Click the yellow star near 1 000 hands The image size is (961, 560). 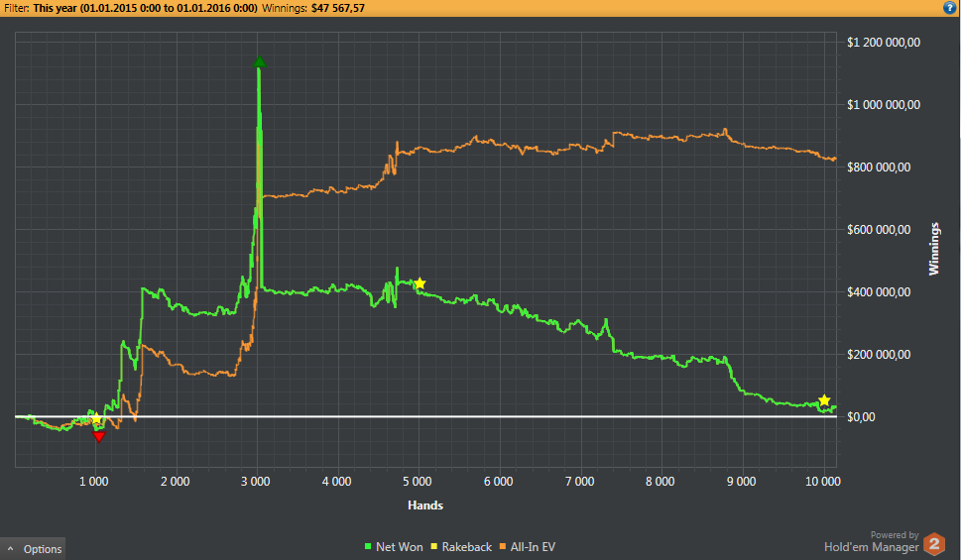click(96, 418)
